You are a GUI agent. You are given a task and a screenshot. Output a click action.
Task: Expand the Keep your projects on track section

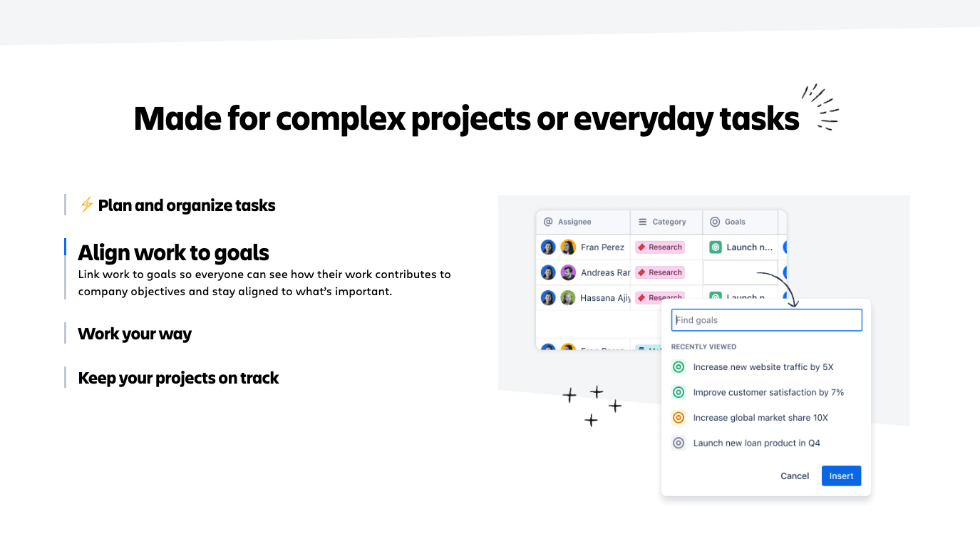point(178,378)
